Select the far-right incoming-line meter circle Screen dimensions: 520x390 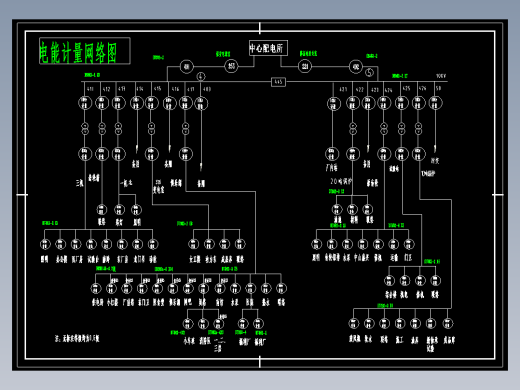click(x=356, y=67)
